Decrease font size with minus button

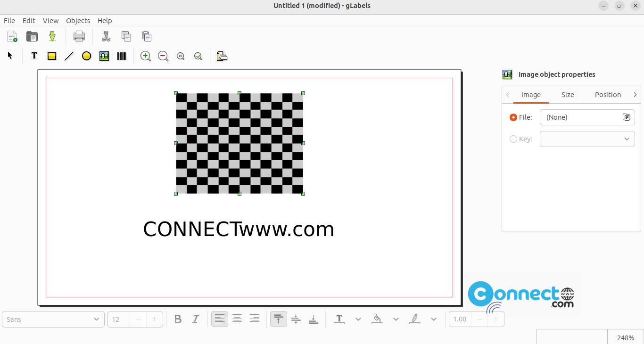click(x=138, y=319)
